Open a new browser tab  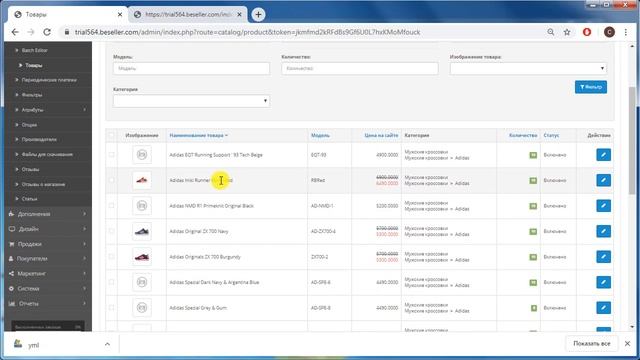tap(258, 15)
